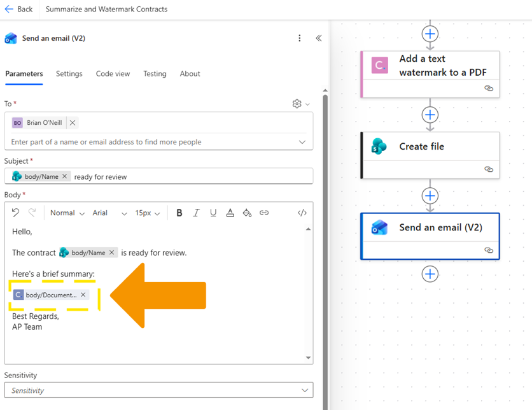Open the font color picker
This screenshot has height=410, width=532.
(230, 213)
